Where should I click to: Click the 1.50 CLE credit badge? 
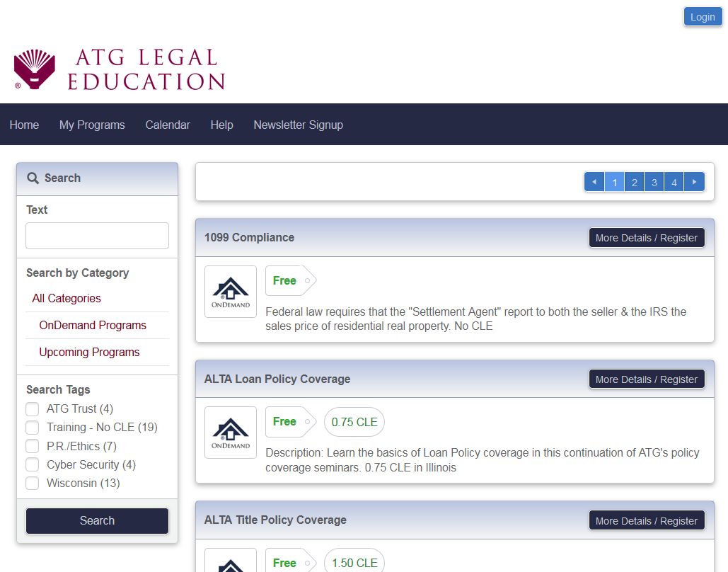tap(354, 563)
